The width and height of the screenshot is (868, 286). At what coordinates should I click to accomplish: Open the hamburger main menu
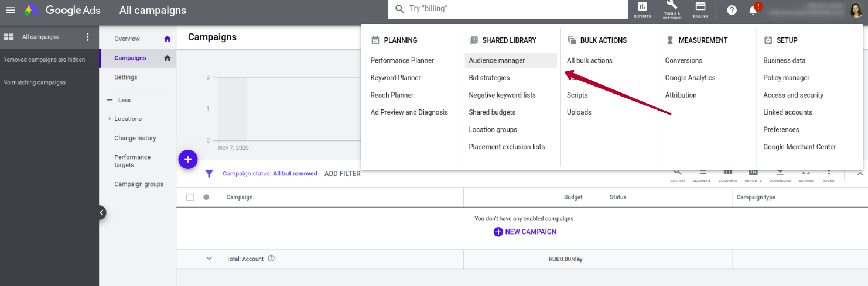pyautogui.click(x=11, y=10)
